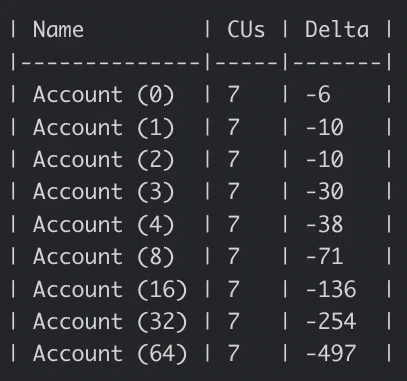Click the -254 delta value
This screenshot has width=407, height=381.
pos(331,321)
